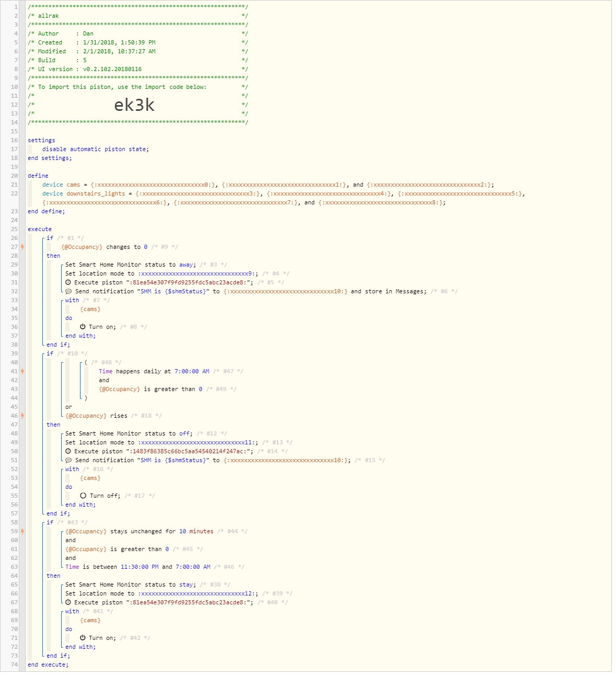Click the '{@Occupancy} rises' condition
The image size is (616, 676).
96,416
